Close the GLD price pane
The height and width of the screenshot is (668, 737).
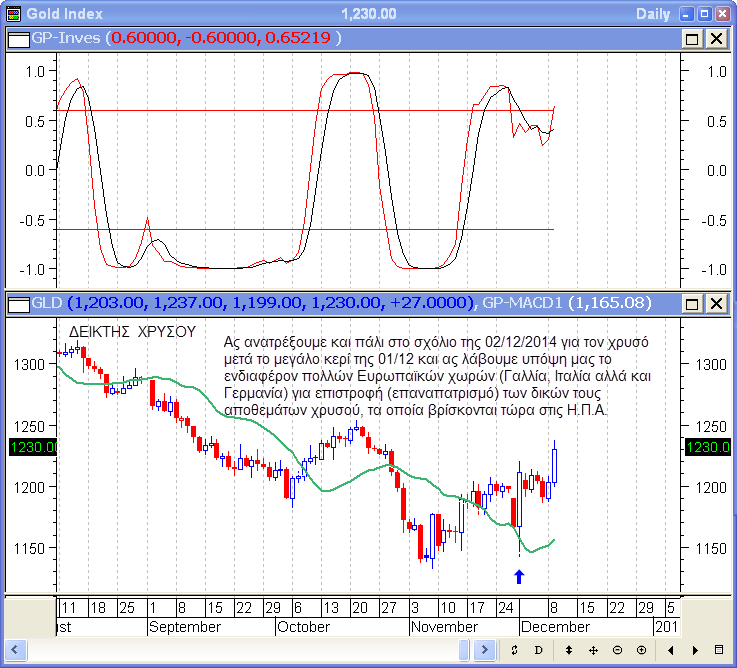pyautogui.click(x=716, y=302)
